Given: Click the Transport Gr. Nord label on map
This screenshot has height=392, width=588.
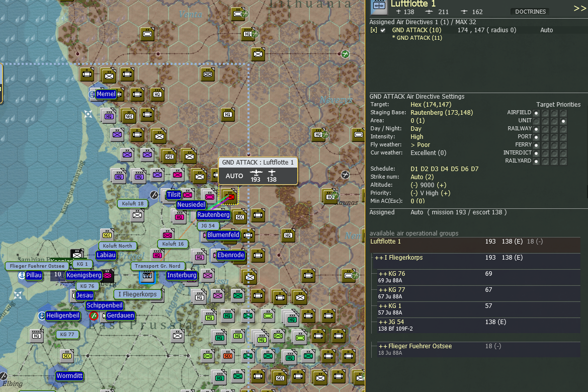Looking at the screenshot, I should pyautogui.click(x=157, y=266).
